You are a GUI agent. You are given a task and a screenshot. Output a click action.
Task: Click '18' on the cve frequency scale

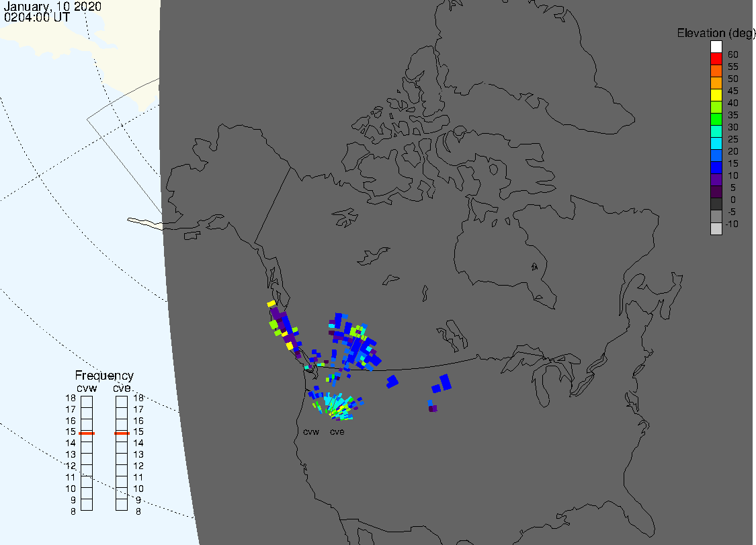pos(138,398)
